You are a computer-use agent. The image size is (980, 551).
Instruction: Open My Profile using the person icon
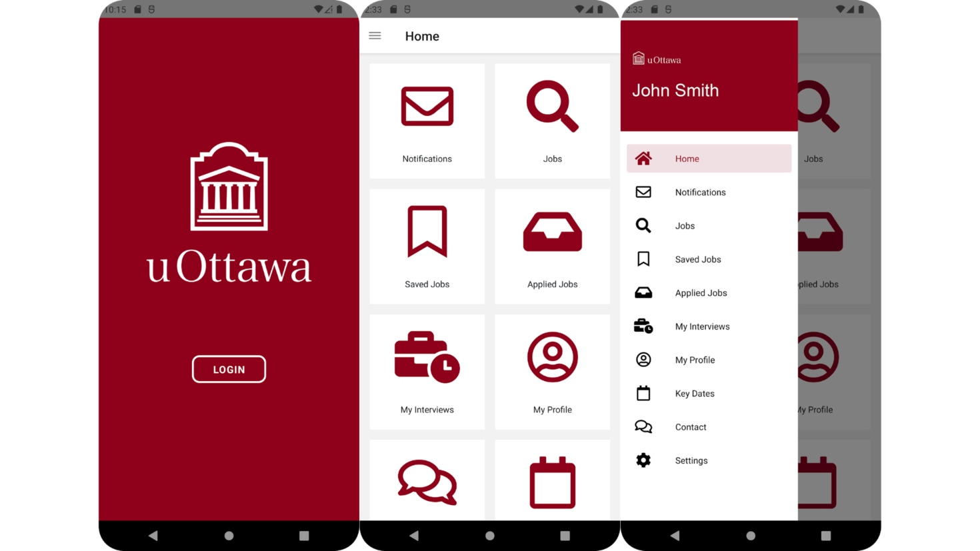(552, 357)
